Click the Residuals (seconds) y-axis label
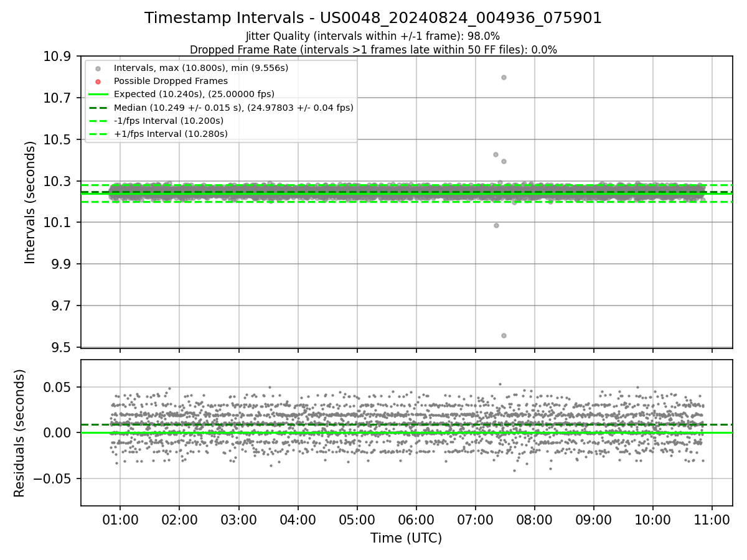747x560 pixels. tap(19, 433)
